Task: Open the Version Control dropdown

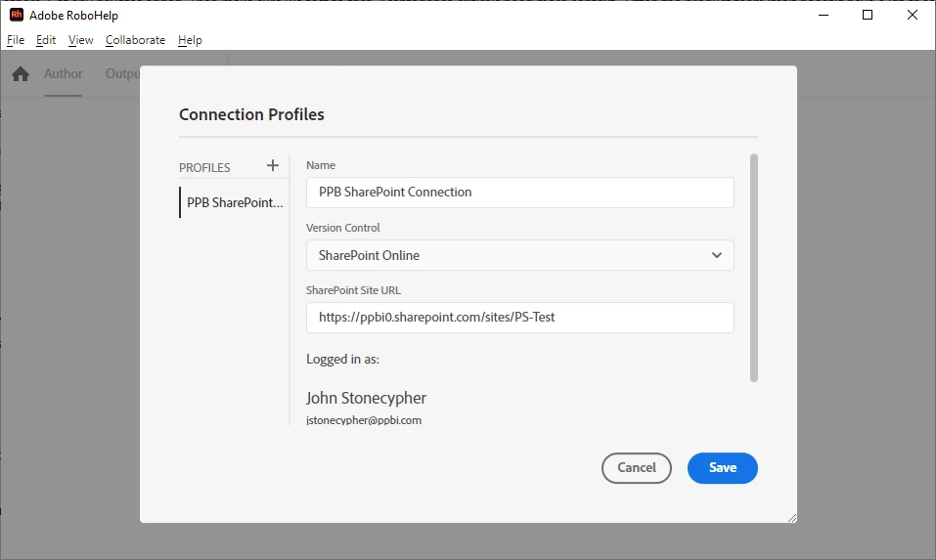Action: pyautogui.click(x=520, y=255)
